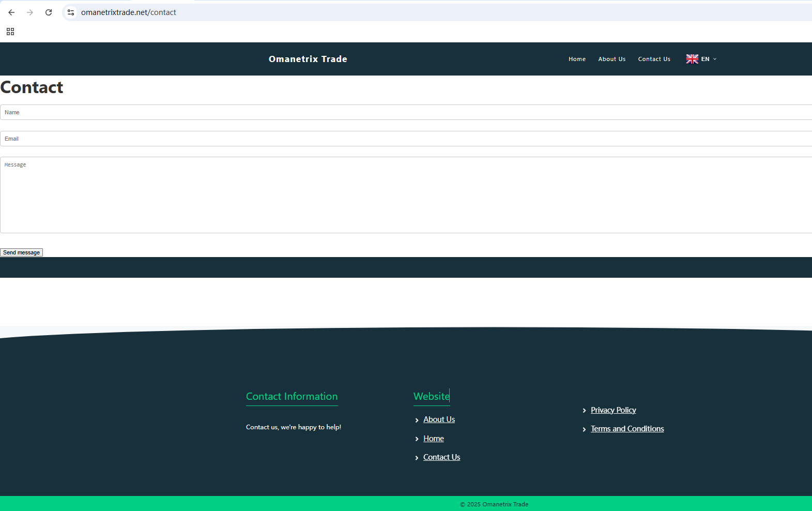This screenshot has width=812, height=511.
Task: Expand the EN language dropdown
Action: pyautogui.click(x=709, y=59)
